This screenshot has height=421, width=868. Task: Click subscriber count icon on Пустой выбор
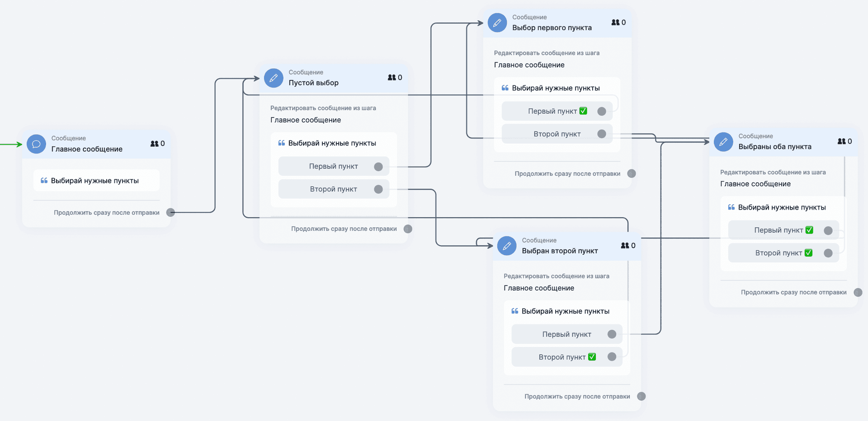392,78
